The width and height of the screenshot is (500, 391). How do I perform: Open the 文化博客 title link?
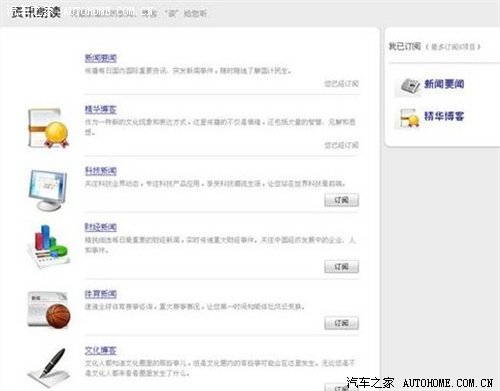(x=101, y=351)
